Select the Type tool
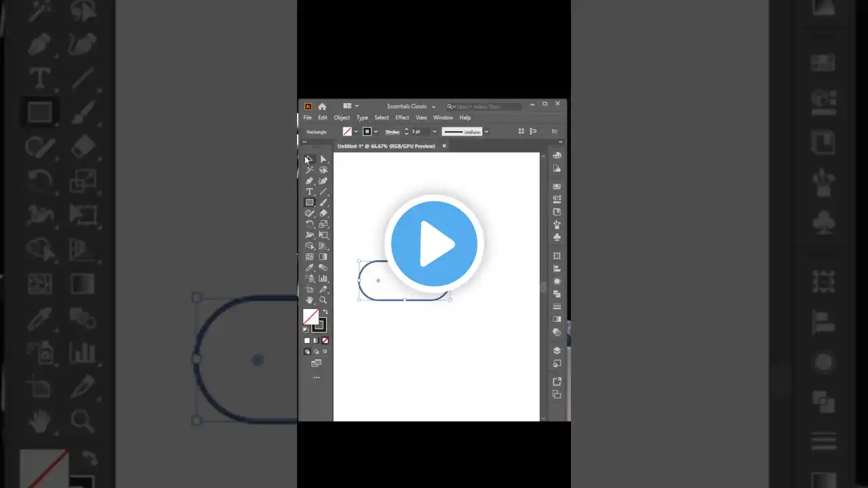 pyautogui.click(x=309, y=192)
